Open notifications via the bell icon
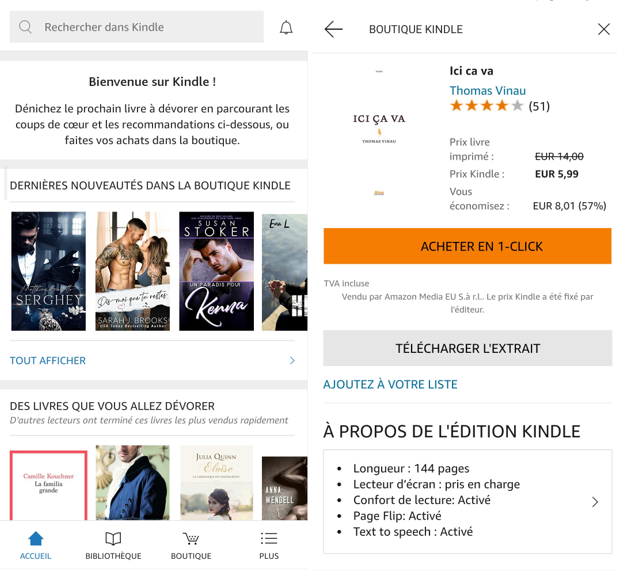Viewport: 617px width, 580px height. tap(286, 28)
